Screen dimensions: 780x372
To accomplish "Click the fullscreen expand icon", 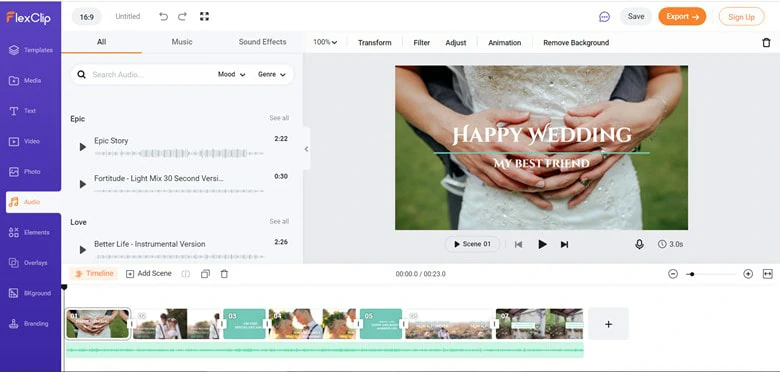I will click(204, 16).
